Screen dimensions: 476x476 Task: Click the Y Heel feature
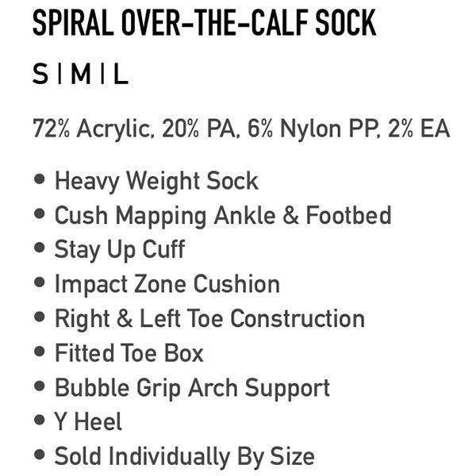coord(88,422)
